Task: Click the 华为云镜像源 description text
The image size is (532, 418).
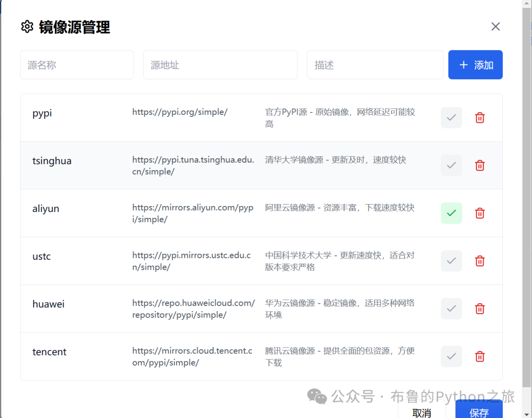Action: pos(340,309)
